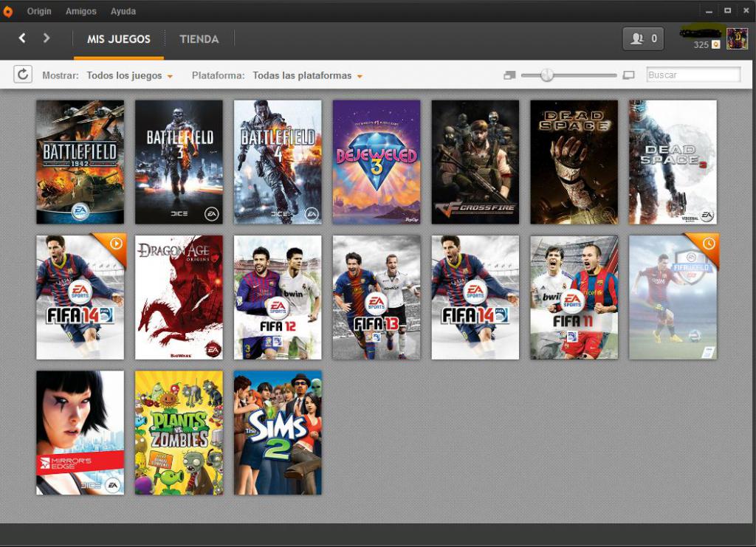The width and height of the screenshot is (756, 547).
Task: Switch to the MIS JUEGOS tab
Action: click(119, 39)
